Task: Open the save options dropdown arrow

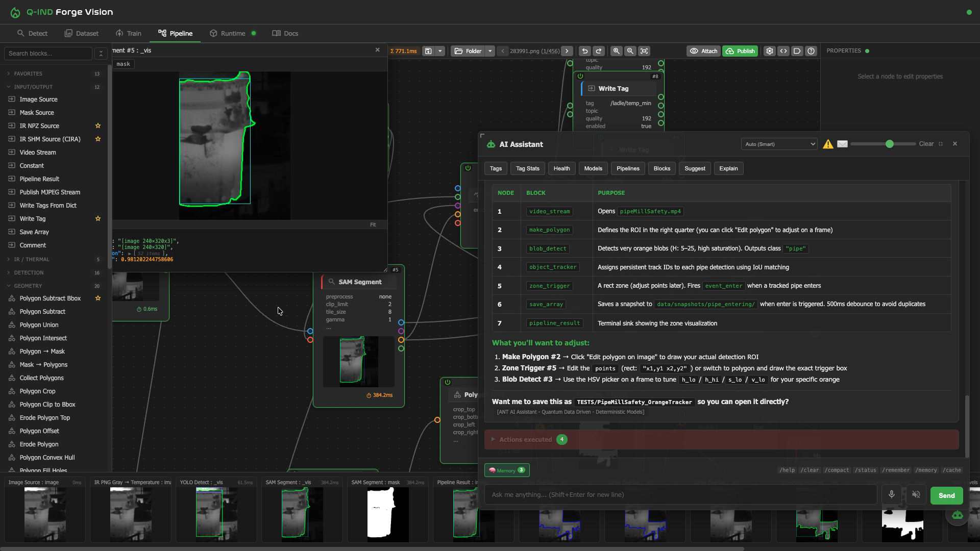Action: 440,51
